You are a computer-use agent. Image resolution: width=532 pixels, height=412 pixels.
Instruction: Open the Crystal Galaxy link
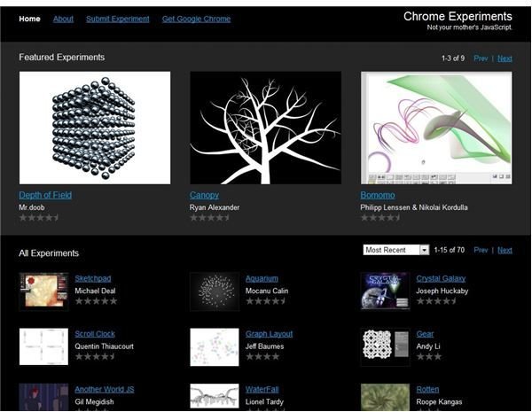tap(441, 278)
